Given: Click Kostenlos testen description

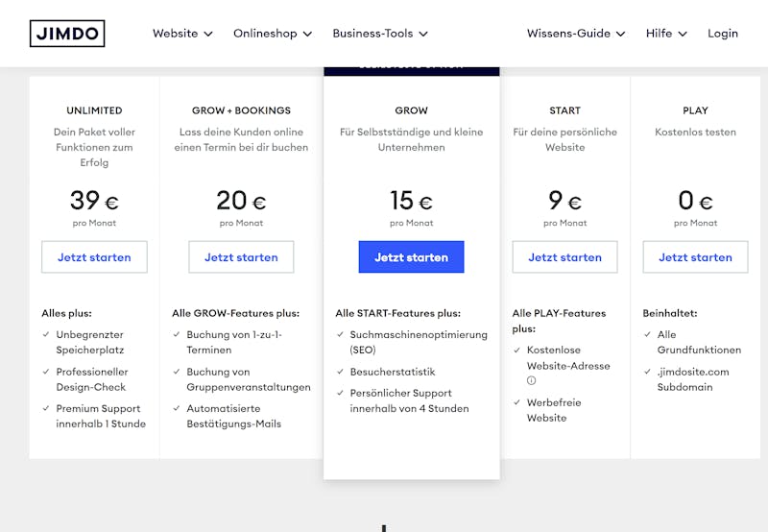Looking at the screenshot, I should pyautogui.click(x=695, y=132).
